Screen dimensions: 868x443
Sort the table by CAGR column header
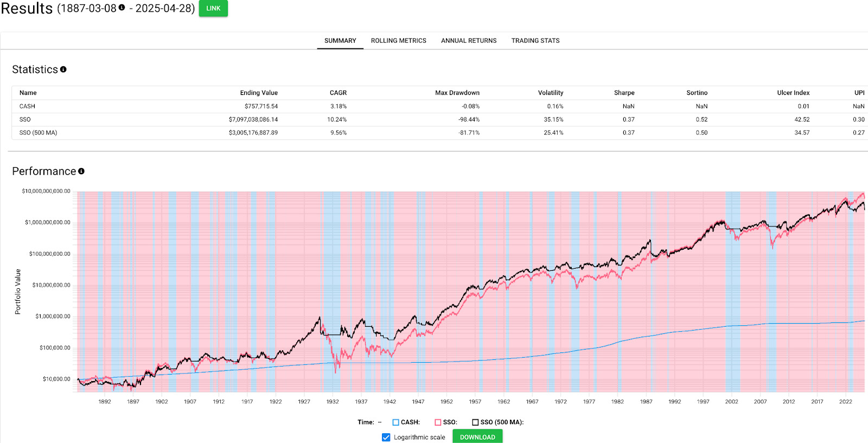[x=338, y=93]
